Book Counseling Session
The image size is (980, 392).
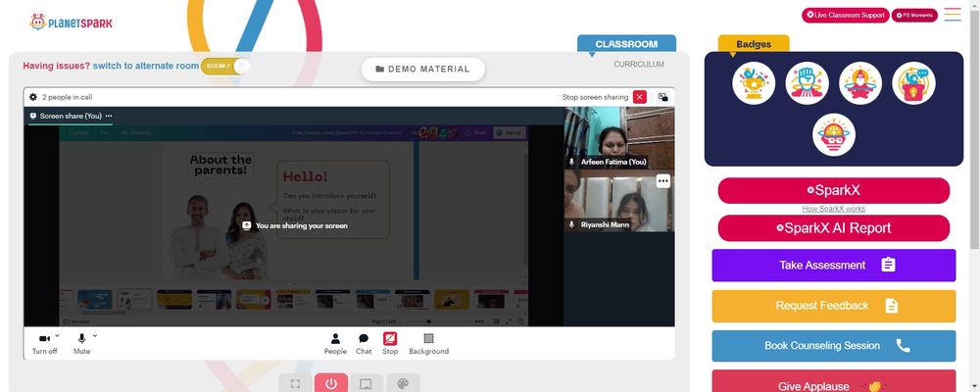[x=834, y=346]
